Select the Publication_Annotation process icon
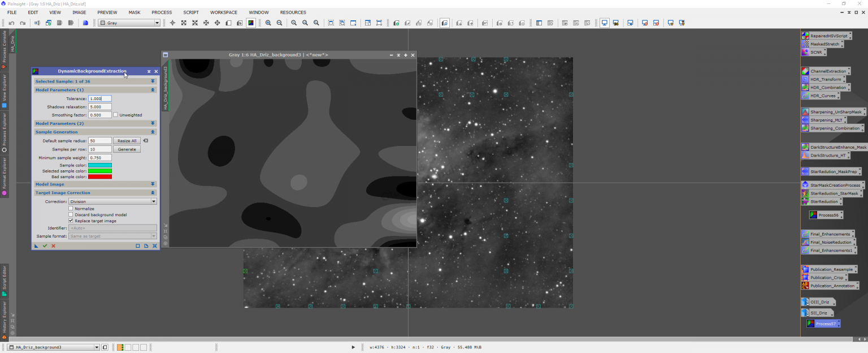 [830, 286]
